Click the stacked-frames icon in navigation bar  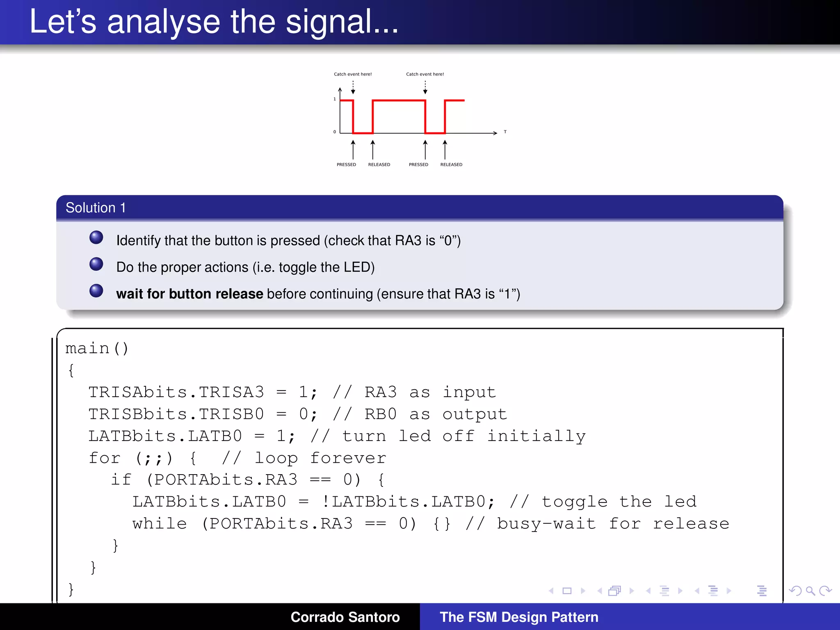click(x=615, y=591)
